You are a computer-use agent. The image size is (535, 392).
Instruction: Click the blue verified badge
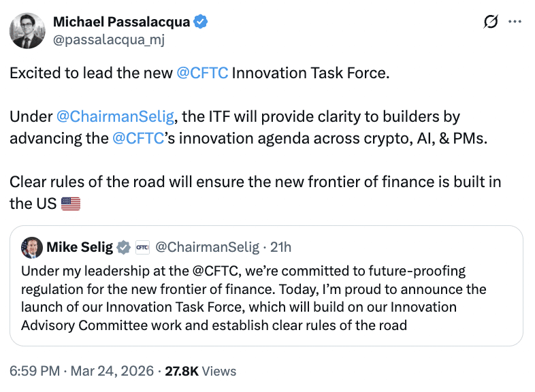click(x=201, y=22)
